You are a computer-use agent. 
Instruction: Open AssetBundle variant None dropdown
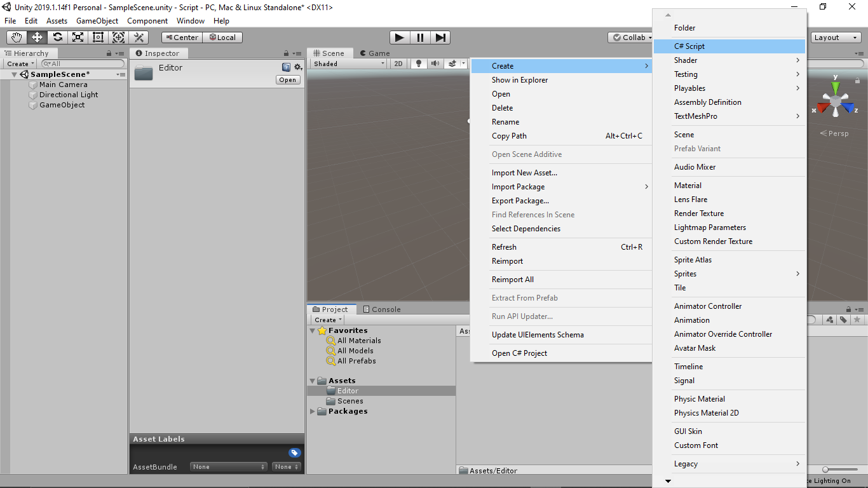pyautogui.click(x=287, y=466)
